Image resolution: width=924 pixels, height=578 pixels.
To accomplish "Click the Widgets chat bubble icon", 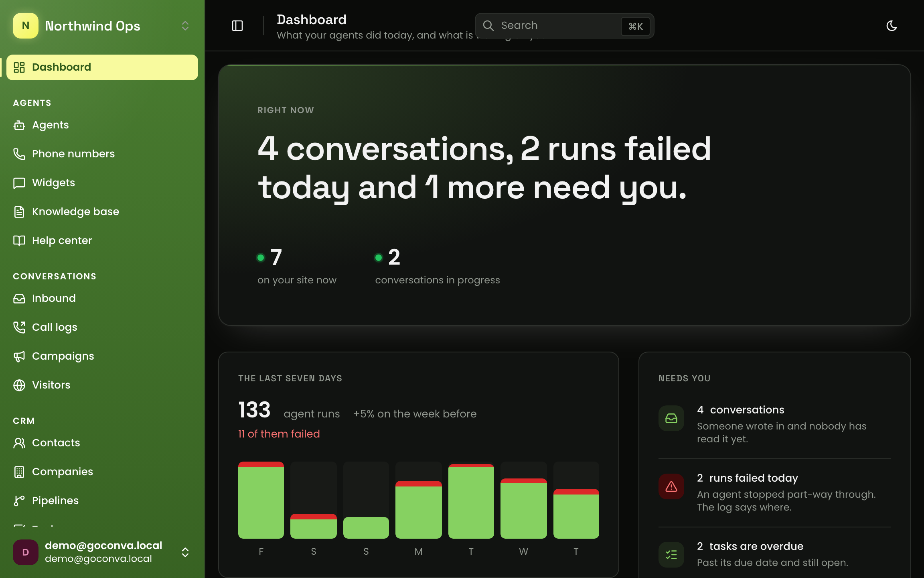I will point(19,183).
